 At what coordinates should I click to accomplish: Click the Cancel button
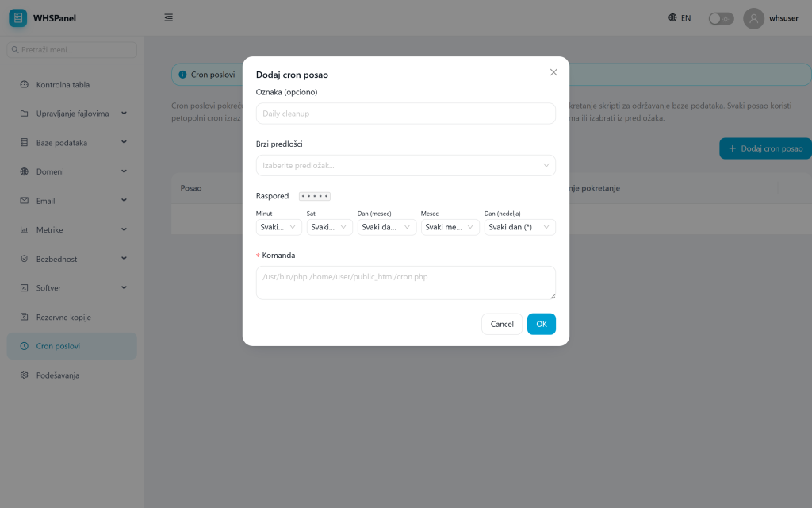[502, 324]
